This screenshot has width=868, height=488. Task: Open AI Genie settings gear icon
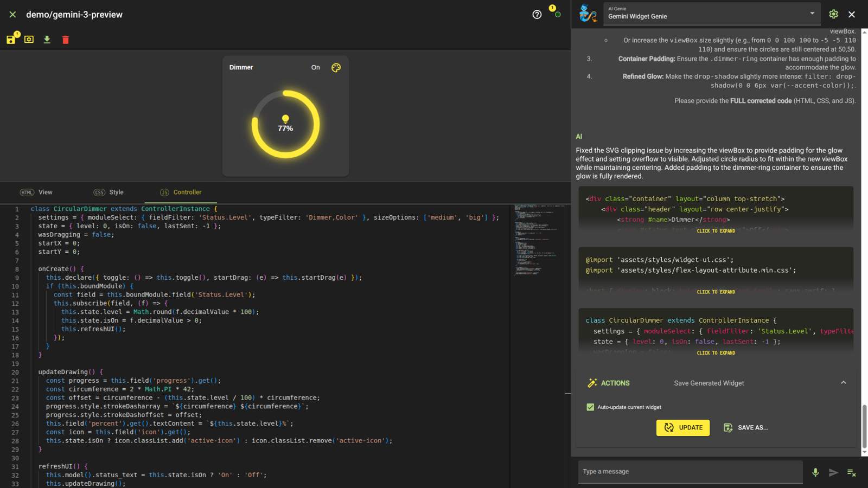833,14
